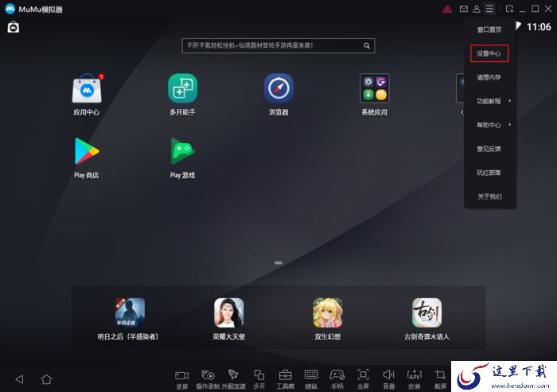Open the 系统应用 folder

[x=375, y=88]
